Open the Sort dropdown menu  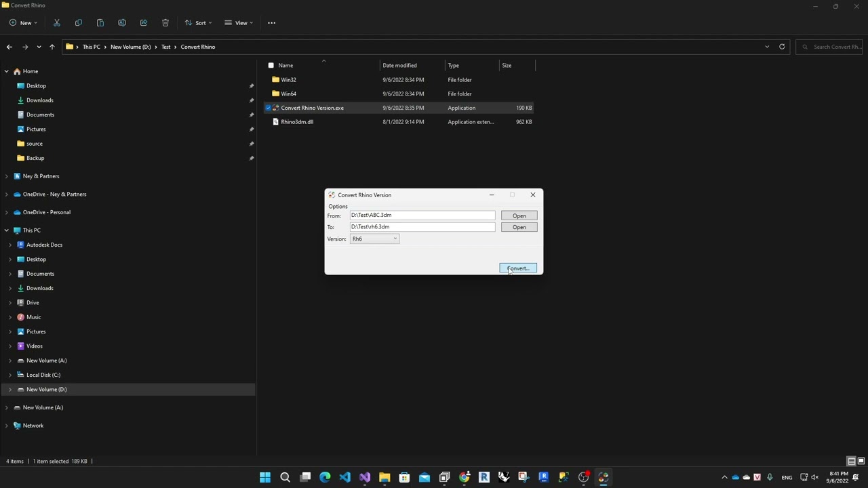click(199, 23)
